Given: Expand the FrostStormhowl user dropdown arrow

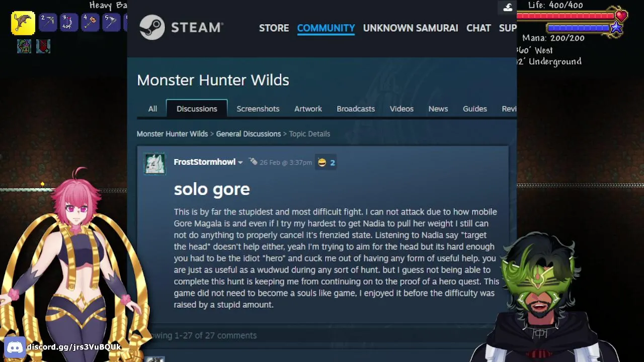Looking at the screenshot, I should coord(240,162).
